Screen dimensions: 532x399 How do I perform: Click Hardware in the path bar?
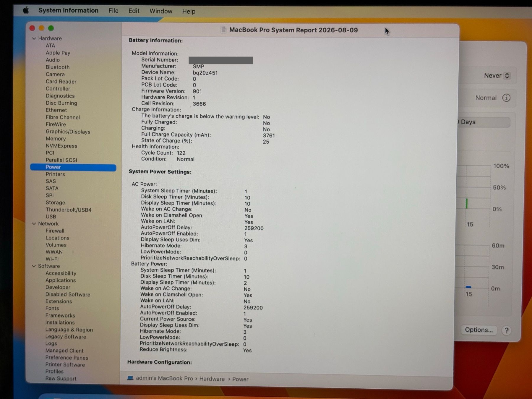pos(212,379)
